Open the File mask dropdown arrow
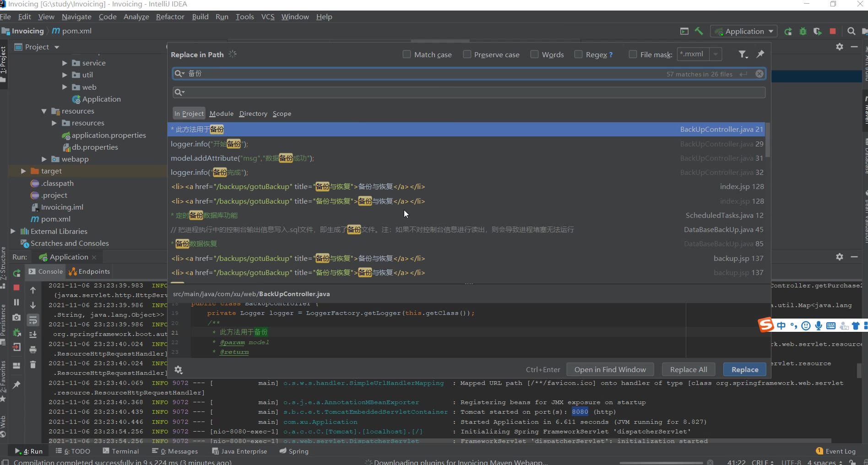868x465 pixels. pos(716,54)
